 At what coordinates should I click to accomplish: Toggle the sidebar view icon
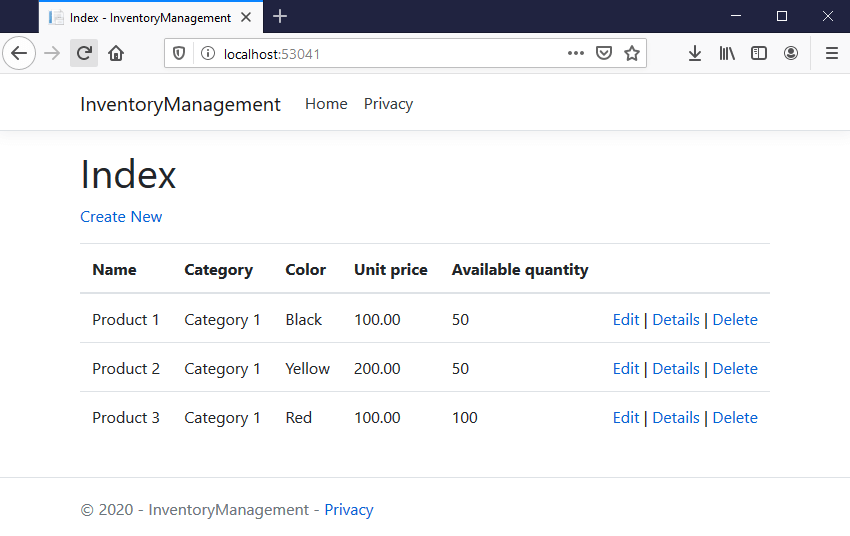pyautogui.click(x=759, y=53)
